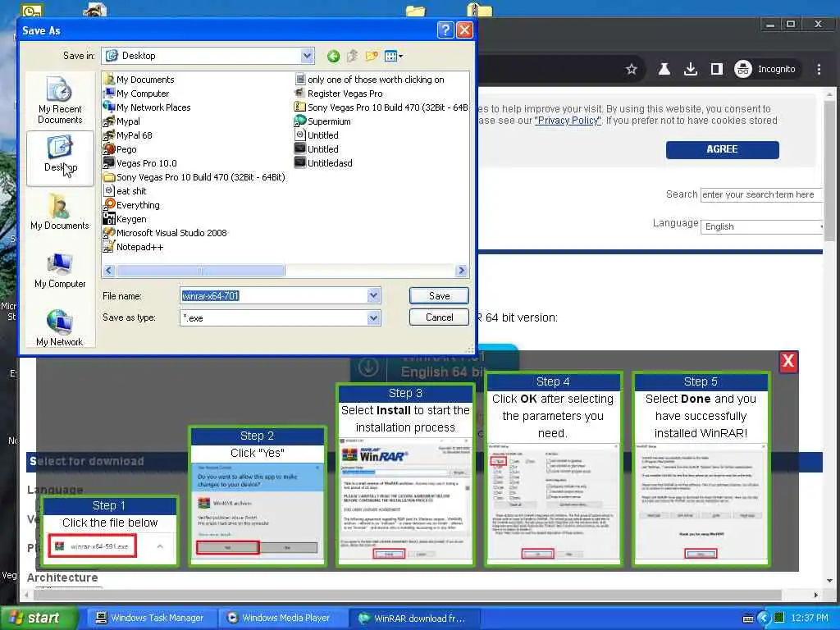
Task: Select the Keygen file
Action: pyautogui.click(x=126, y=218)
